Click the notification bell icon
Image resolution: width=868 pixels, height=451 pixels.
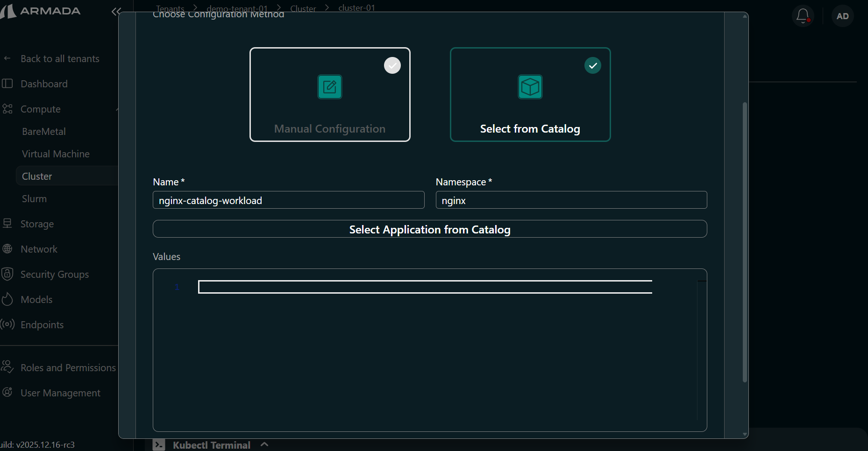[x=803, y=16]
